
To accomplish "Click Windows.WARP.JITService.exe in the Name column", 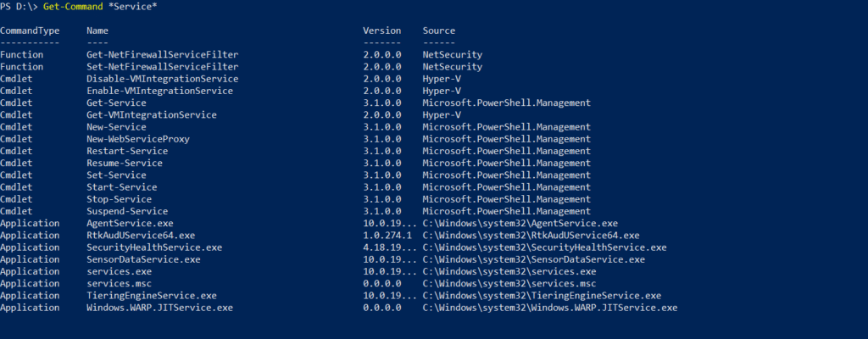I will pos(160,308).
